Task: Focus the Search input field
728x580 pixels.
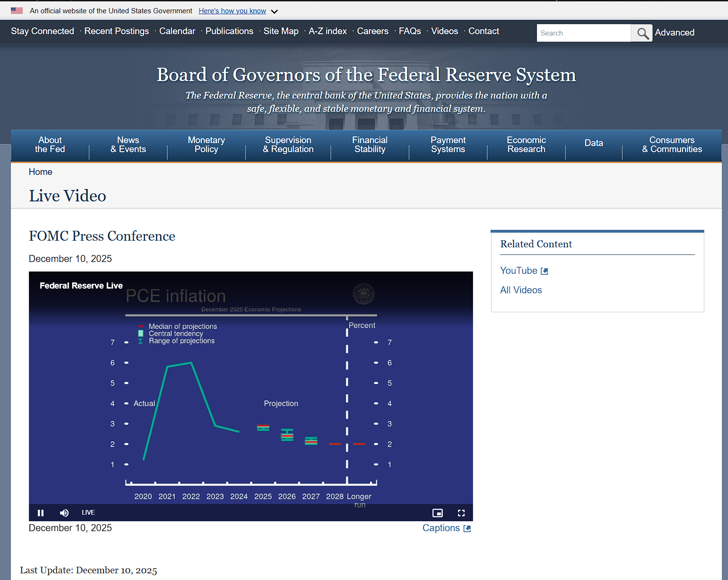Action: pos(584,33)
